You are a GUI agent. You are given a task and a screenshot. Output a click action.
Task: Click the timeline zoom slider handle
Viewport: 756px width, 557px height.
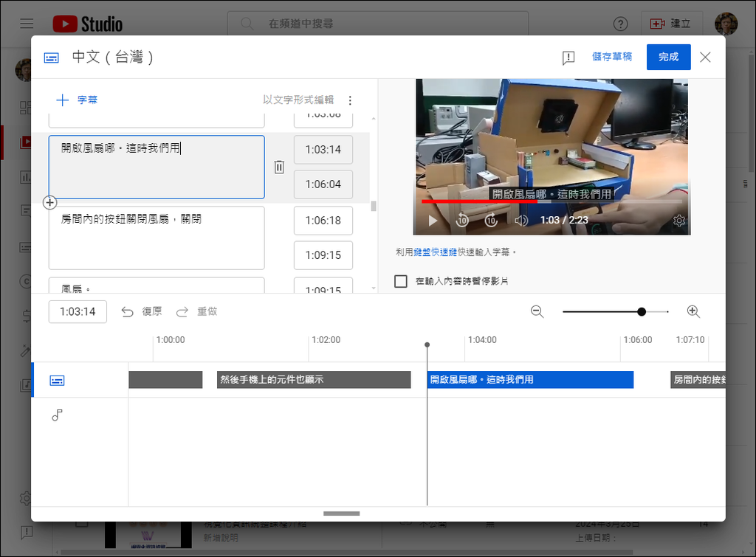(x=642, y=312)
